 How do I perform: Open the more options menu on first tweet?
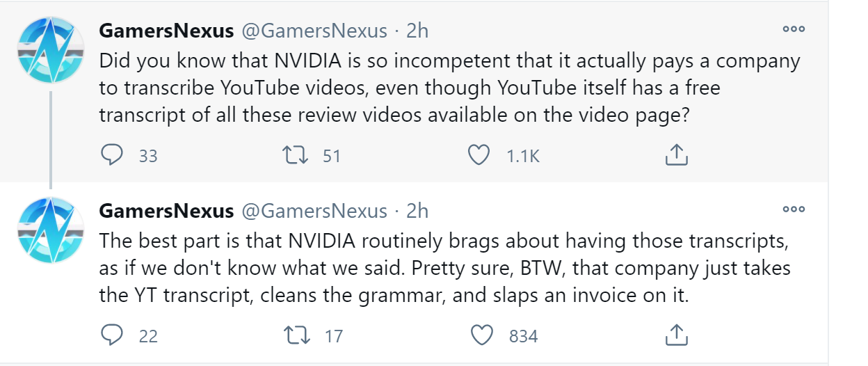coord(794,29)
